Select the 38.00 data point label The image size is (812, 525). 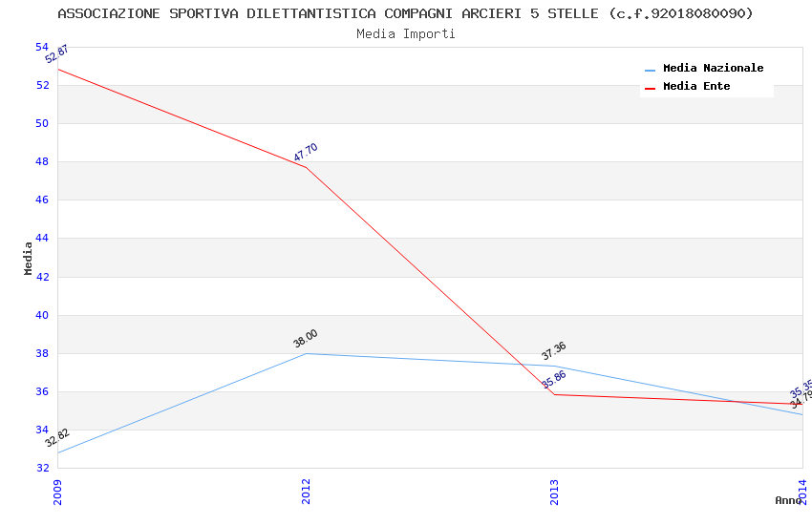coord(306,339)
